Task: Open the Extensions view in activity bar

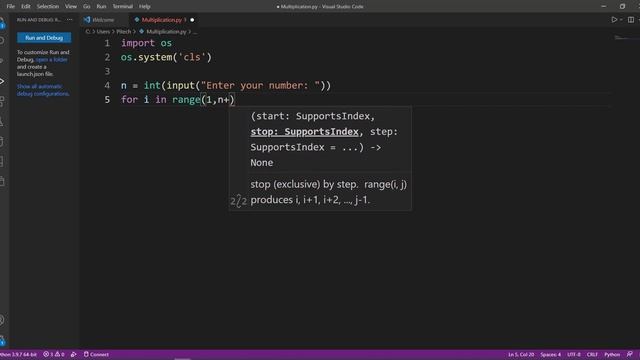Action: (x=2, y=101)
